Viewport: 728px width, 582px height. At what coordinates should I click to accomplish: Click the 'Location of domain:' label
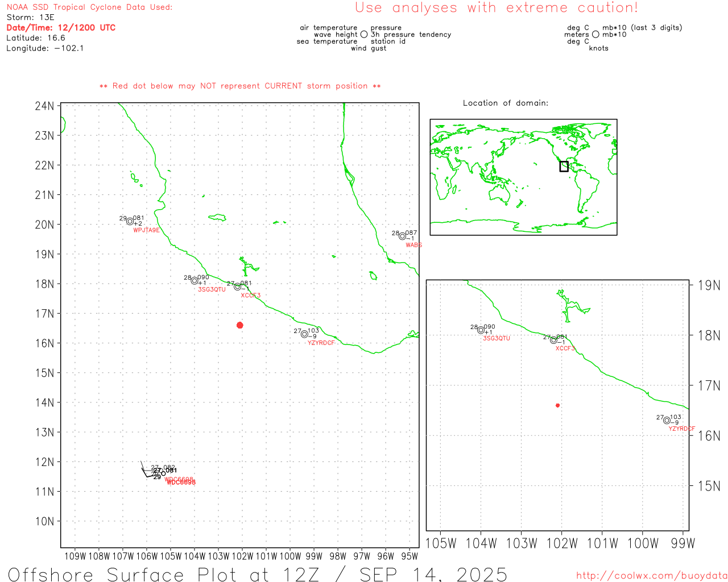tap(506, 103)
